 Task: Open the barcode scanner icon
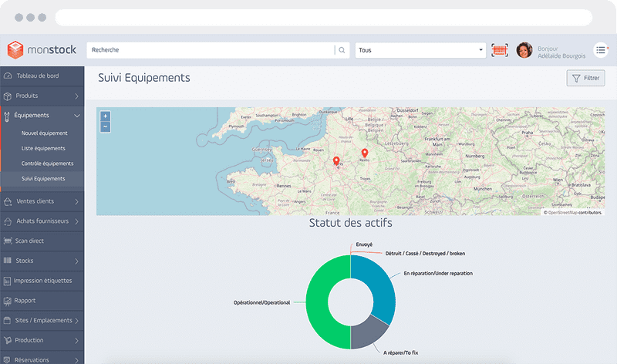501,50
